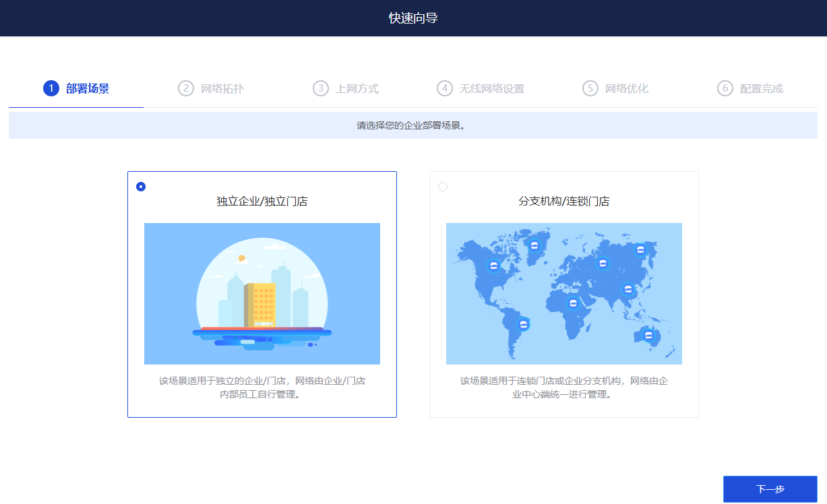Screen dimensions: 827x504
Task: Click the step 1 number circle icon
Action: coord(51,88)
